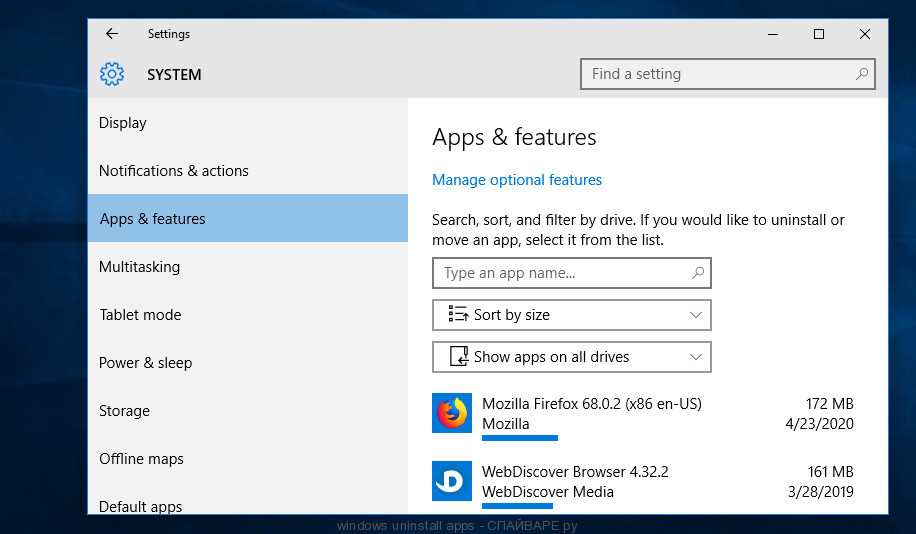Open the Show apps on all drives dropdown
This screenshot has height=534, width=916.
tap(572, 357)
